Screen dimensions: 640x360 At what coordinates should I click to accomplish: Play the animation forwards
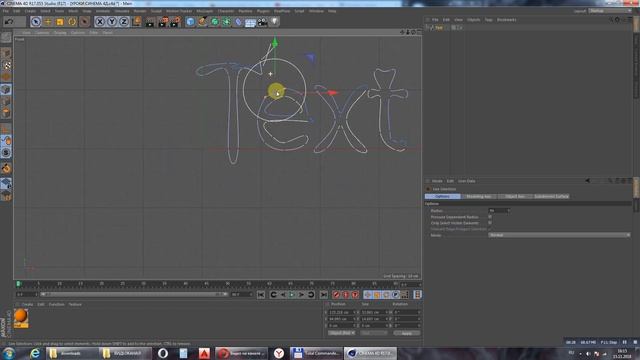tap(292, 295)
